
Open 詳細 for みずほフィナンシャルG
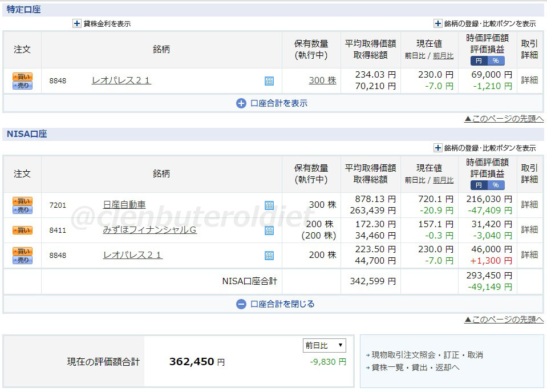point(529,230)
